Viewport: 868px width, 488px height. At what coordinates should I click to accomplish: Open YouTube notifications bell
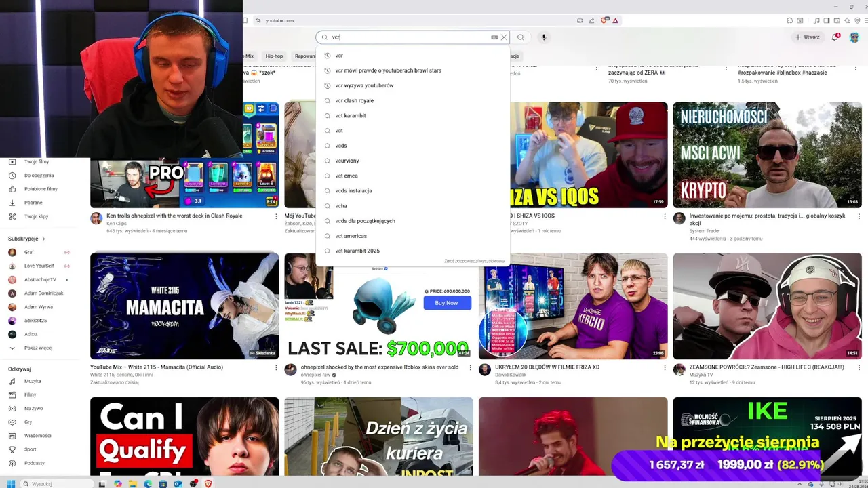(x=835, y=37)
